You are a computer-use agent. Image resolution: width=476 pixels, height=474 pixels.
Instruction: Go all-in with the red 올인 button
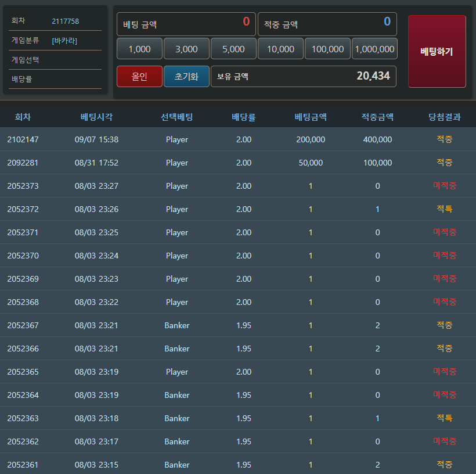tap(139, 76)
